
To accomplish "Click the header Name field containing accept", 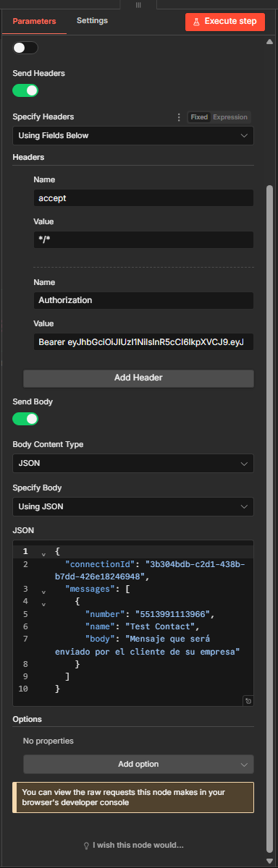I will pos(143,197).
